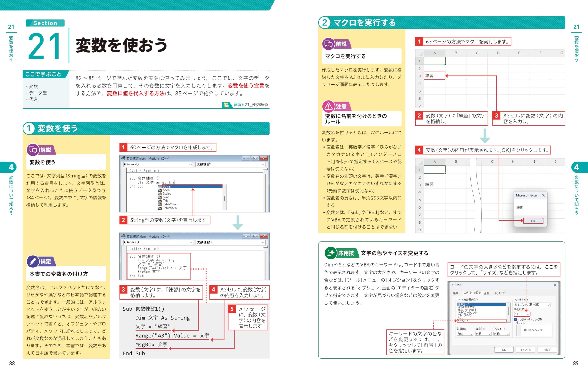Viewport: 588px width, 375px height.
Task: Click the VBA icon in the title bar of the code window showing the autocomplete list
Action: point(123,158)
